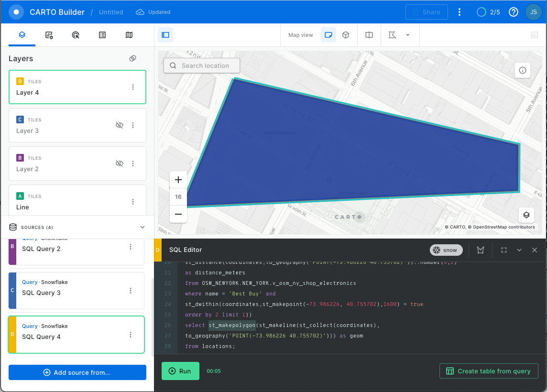This screenshot has width=547, height=392.
Task: Open the map info button
Action: [522, 70]
